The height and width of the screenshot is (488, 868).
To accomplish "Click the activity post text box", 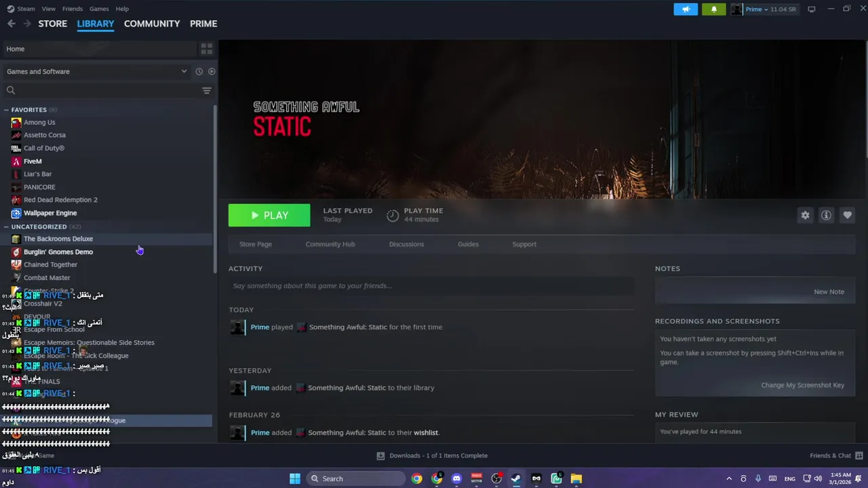I will [x=431, y=286].
